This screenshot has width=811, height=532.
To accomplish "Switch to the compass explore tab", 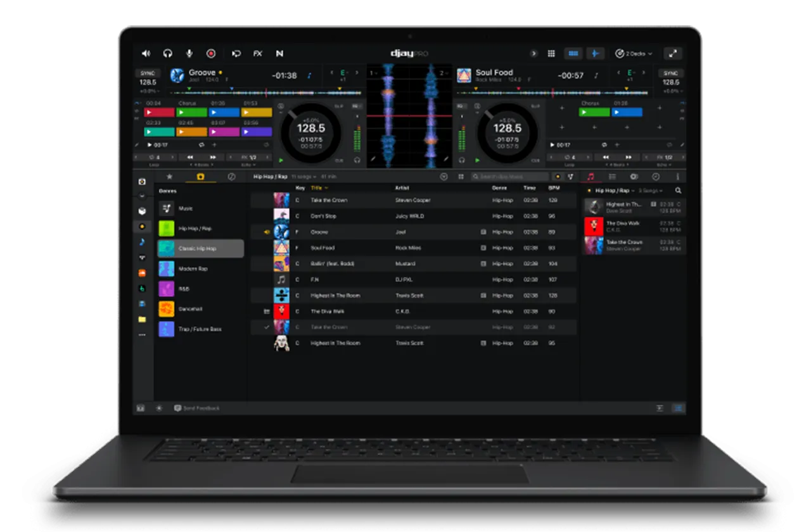I will click(x=231, y=177).
